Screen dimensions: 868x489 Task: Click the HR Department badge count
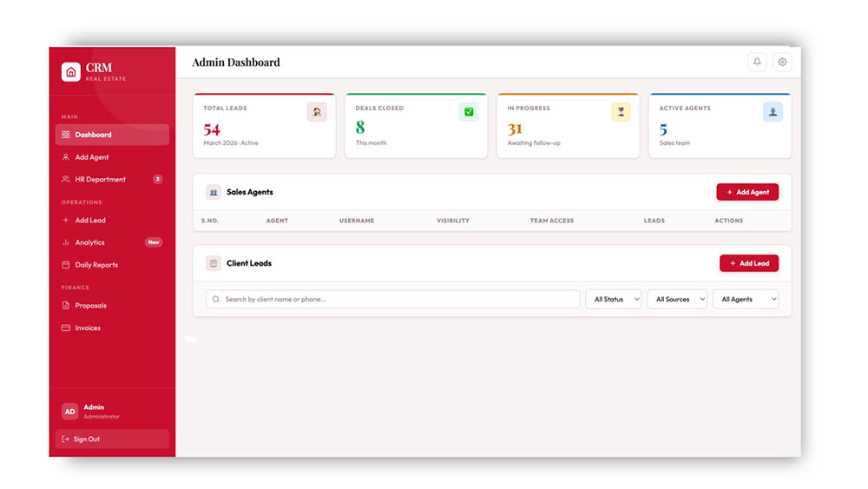click(x=158, y=179)
